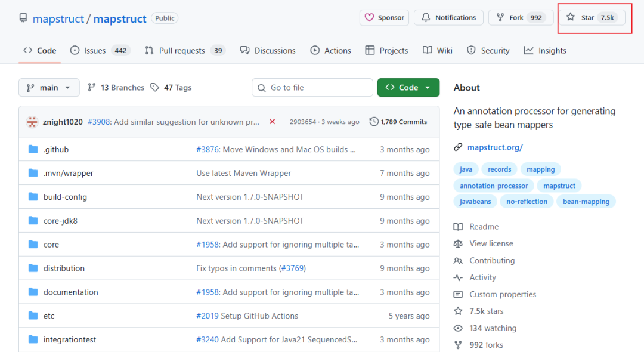Open #3240 link in integrationtest commit

[208, 339]
